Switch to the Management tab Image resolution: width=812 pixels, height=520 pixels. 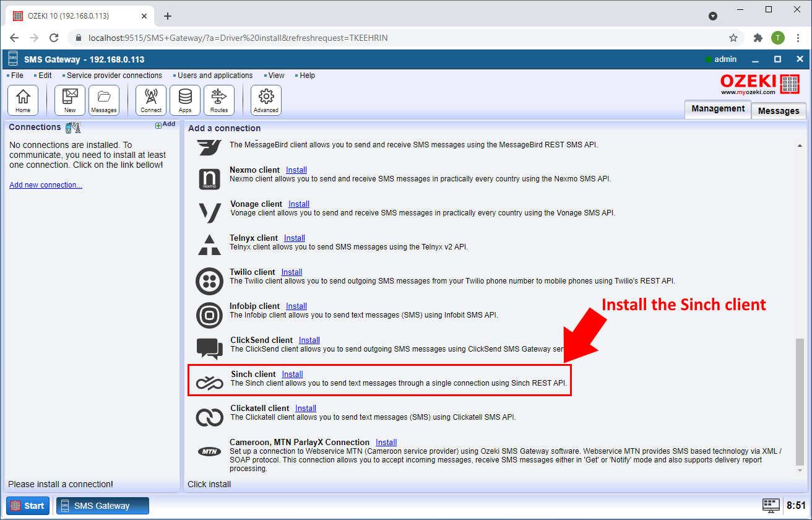point(718,109)
